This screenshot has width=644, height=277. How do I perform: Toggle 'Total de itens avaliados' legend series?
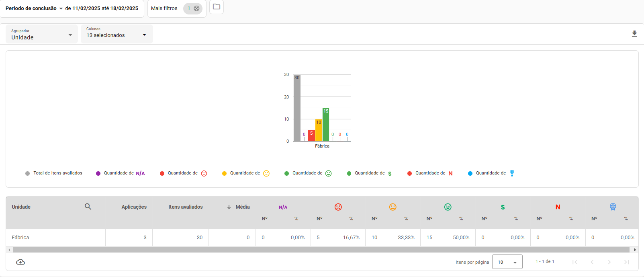54,173
